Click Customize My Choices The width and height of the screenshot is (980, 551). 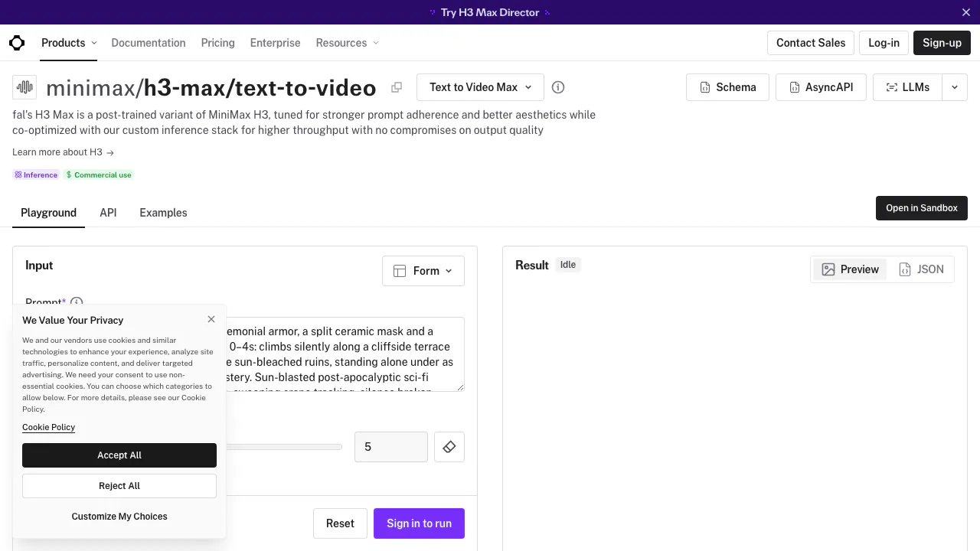point(119,517)
